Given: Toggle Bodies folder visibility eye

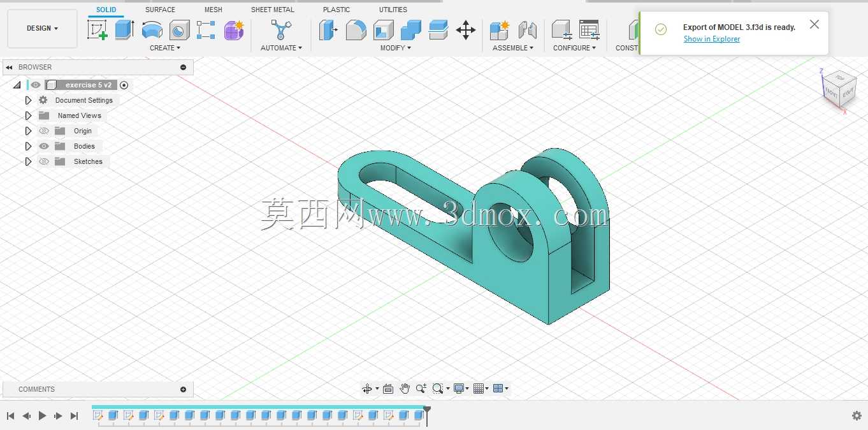Looking at the screenshot, I should [44, 146].
